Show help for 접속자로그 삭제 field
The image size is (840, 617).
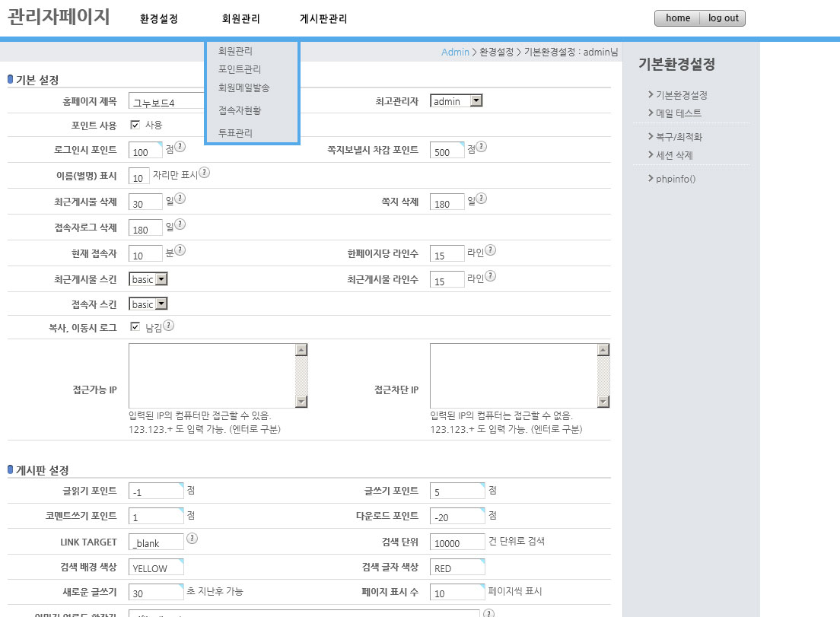(180, 224)
